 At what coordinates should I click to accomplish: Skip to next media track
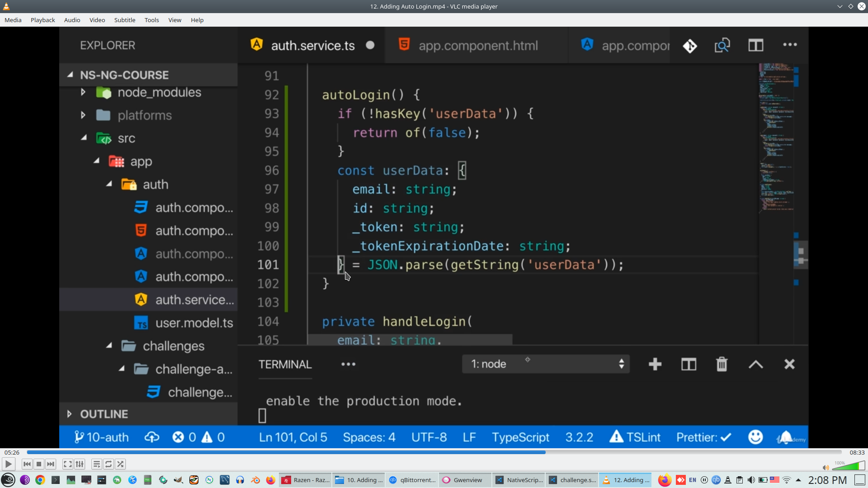51,464
